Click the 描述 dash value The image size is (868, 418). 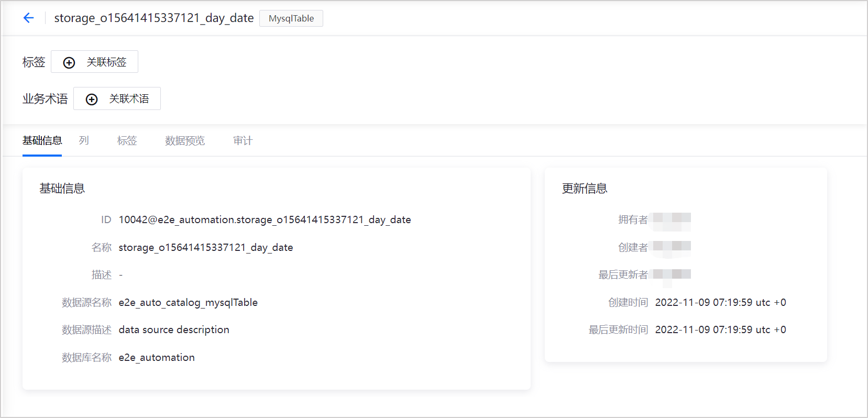(x=120, y=274)
